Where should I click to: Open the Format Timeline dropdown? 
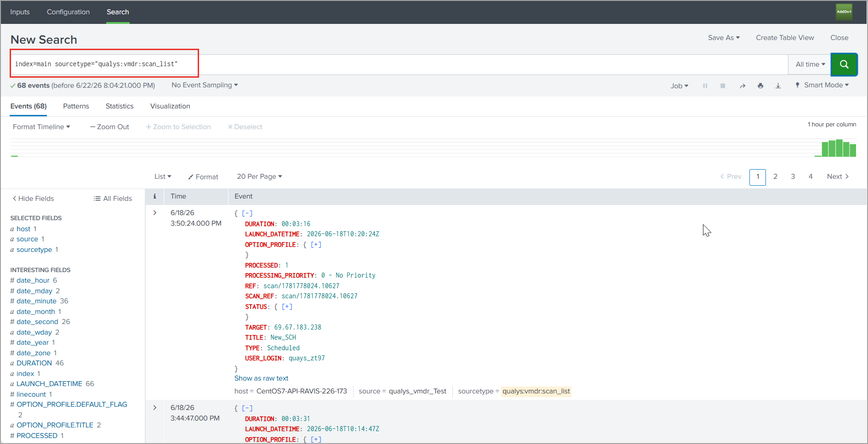click(x=41, y=127)
